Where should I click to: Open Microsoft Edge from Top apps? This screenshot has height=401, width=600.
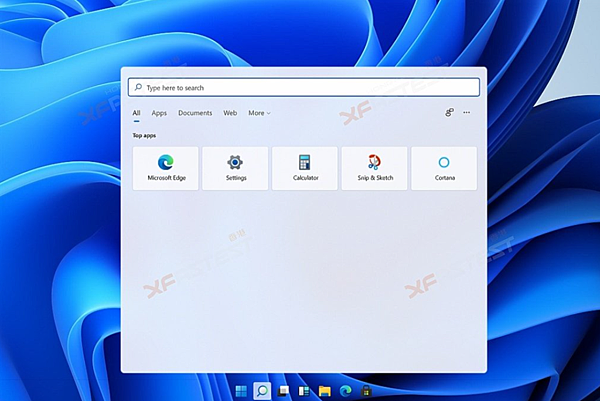(165, 168)
